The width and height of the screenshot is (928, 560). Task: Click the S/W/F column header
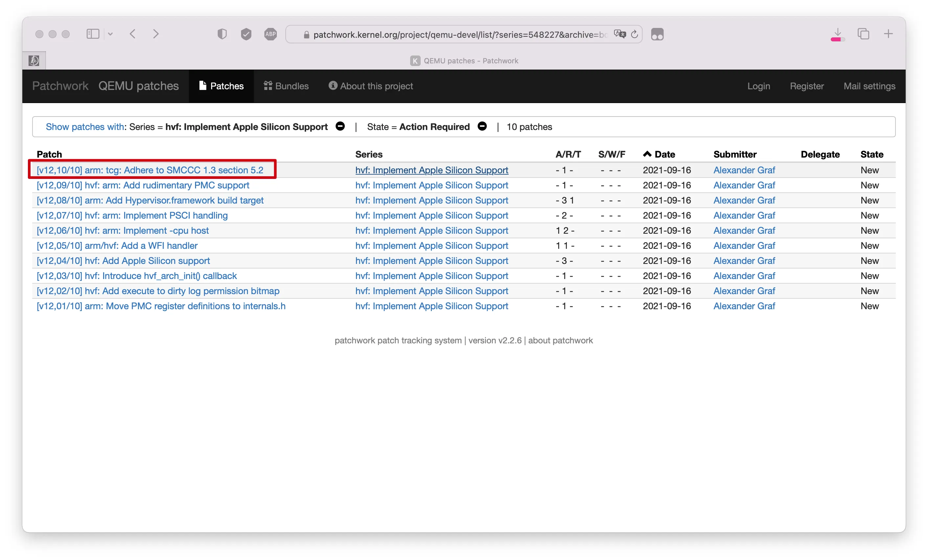coord(612,154)
